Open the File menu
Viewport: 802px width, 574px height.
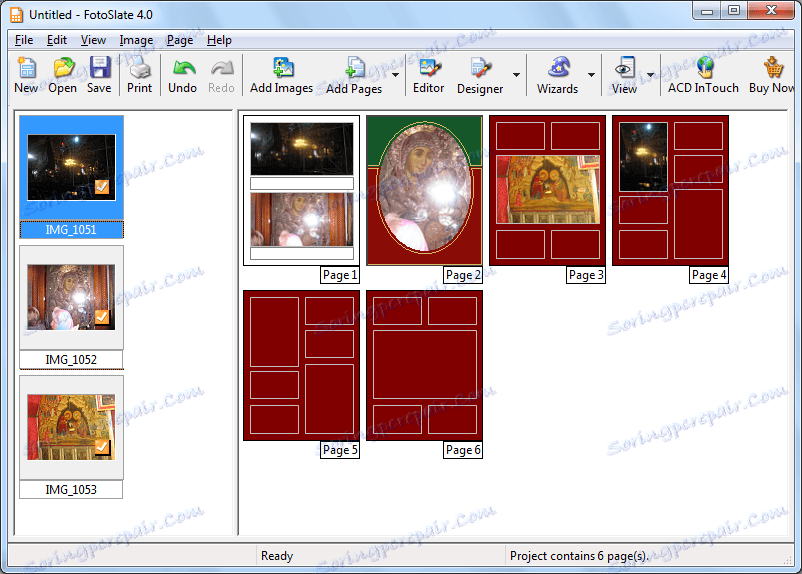24,40
